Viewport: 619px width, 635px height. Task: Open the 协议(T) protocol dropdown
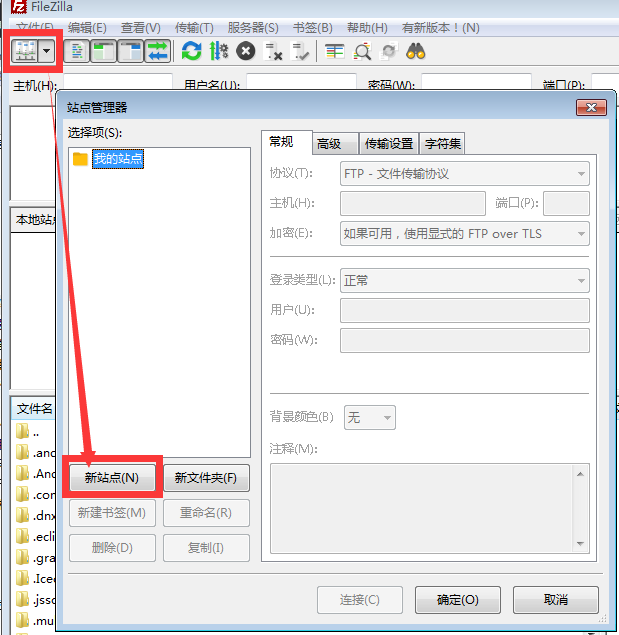click(465, 174)
